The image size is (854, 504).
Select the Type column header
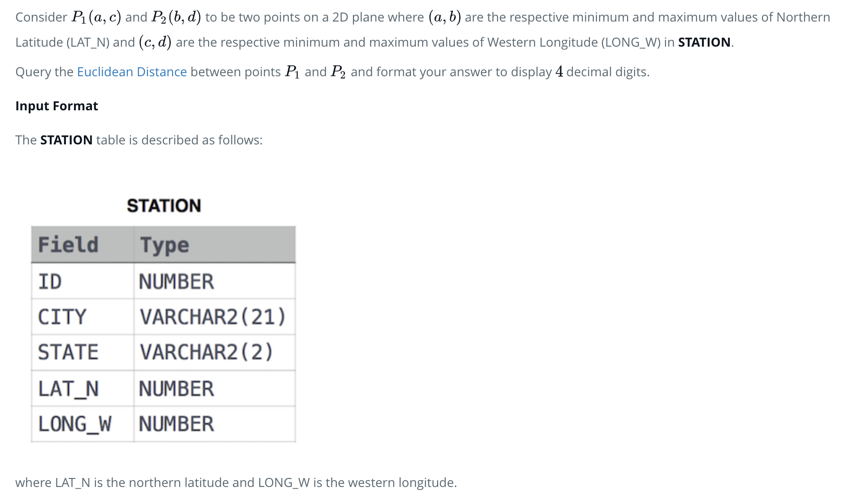(214, 245)
